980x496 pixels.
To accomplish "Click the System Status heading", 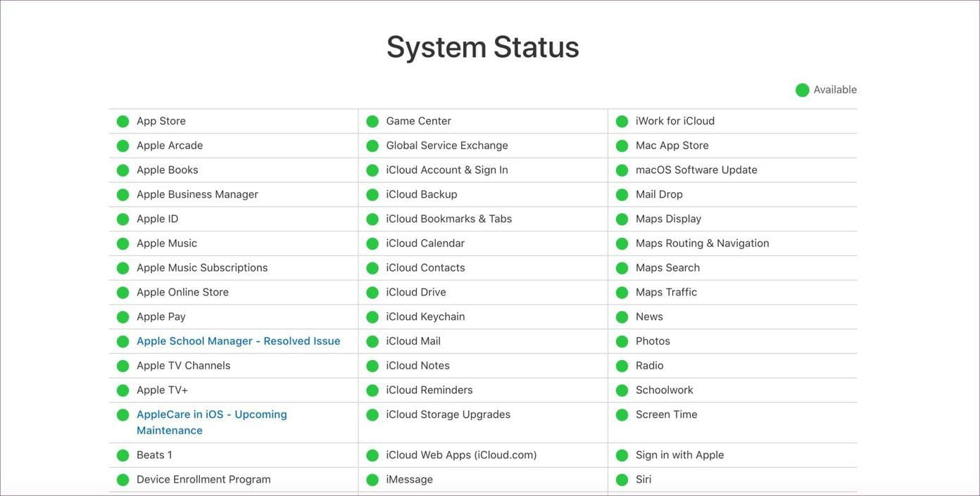I will tap(483, 47).
